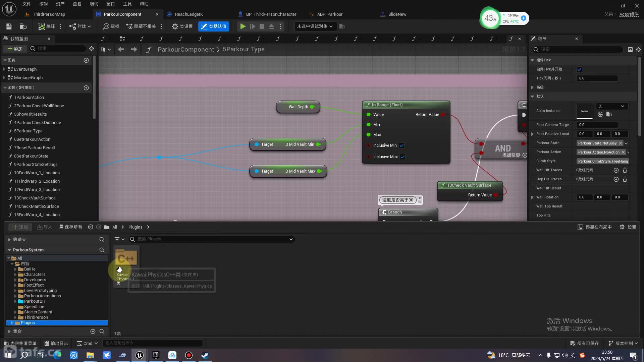Image resolution: width=644 pixels, height=362 pixels.
Task: Toggle Hide Unrelated (隐藏不相关) nodes
Action: 141,26
